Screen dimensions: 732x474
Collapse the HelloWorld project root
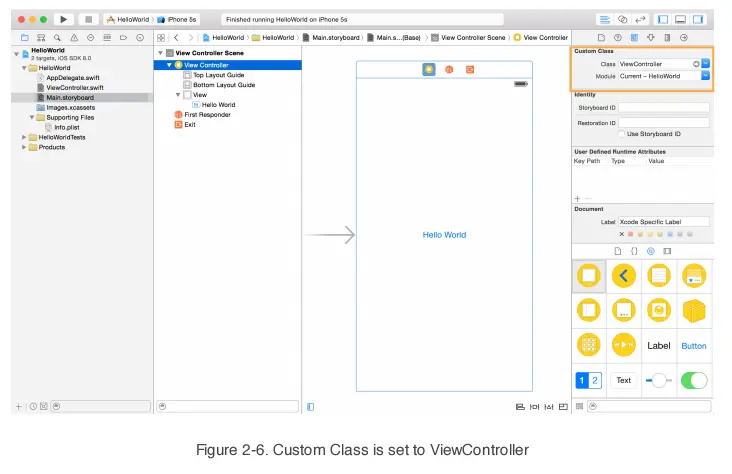(x=17, y=54)
